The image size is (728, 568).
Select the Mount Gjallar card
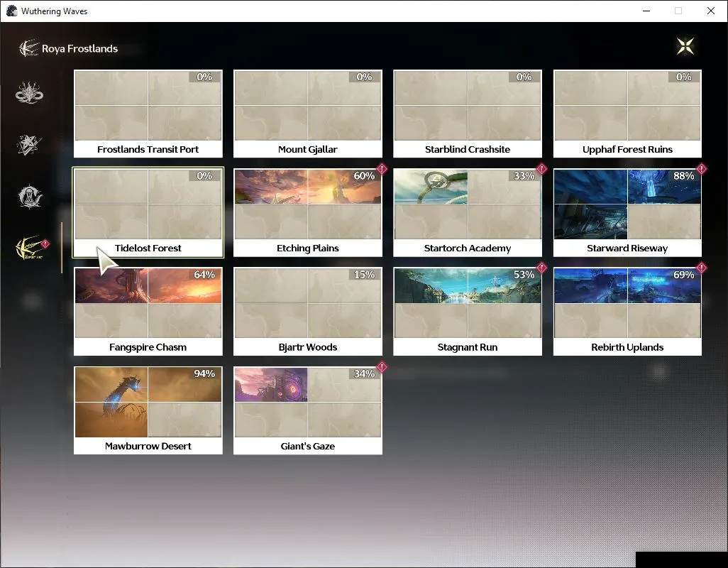tap(308, 114)
